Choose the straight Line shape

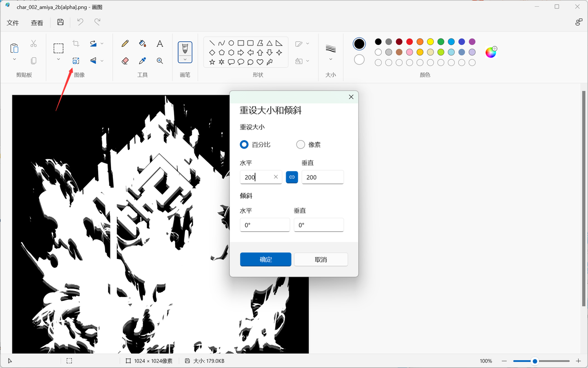tap(212, 43)
